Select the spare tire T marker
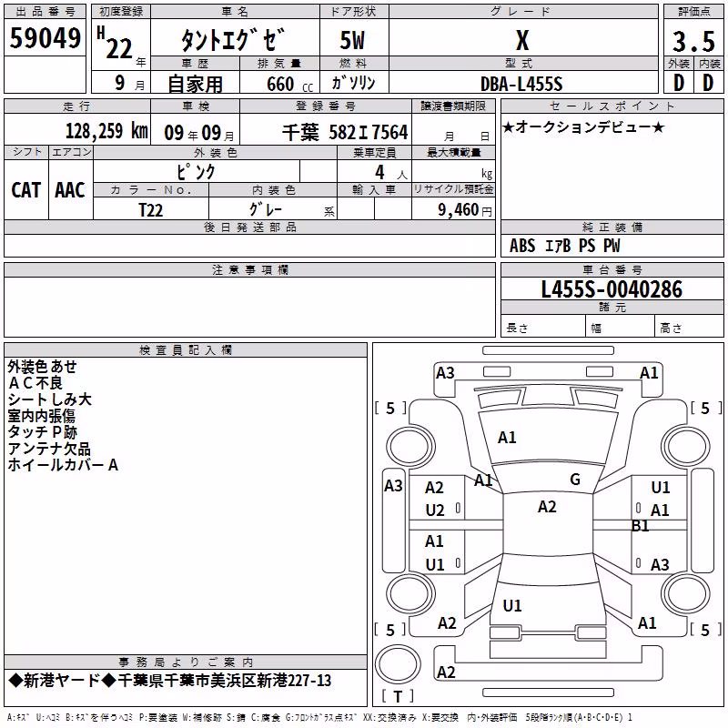This screenshot has height=728, width=728. pos(398,696)
